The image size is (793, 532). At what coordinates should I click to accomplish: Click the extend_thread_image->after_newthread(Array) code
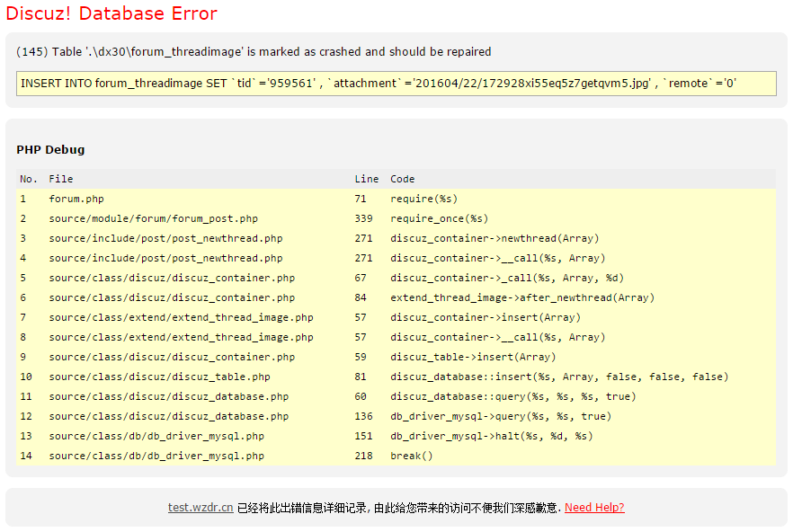click(521, 297)
